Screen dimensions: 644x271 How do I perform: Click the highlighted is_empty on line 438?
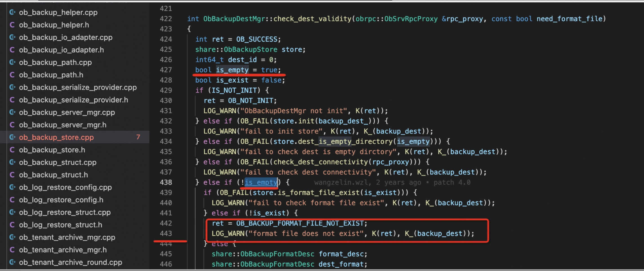261,182
